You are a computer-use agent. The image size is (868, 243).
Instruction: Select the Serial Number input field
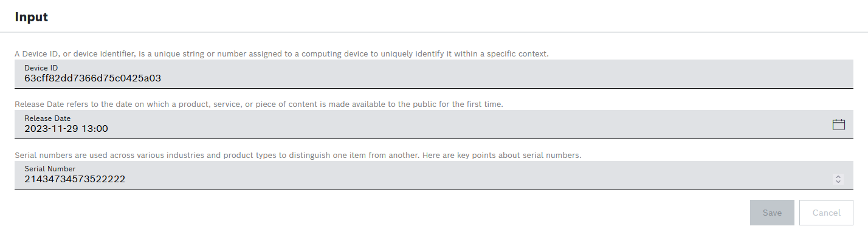pos(425,176)
